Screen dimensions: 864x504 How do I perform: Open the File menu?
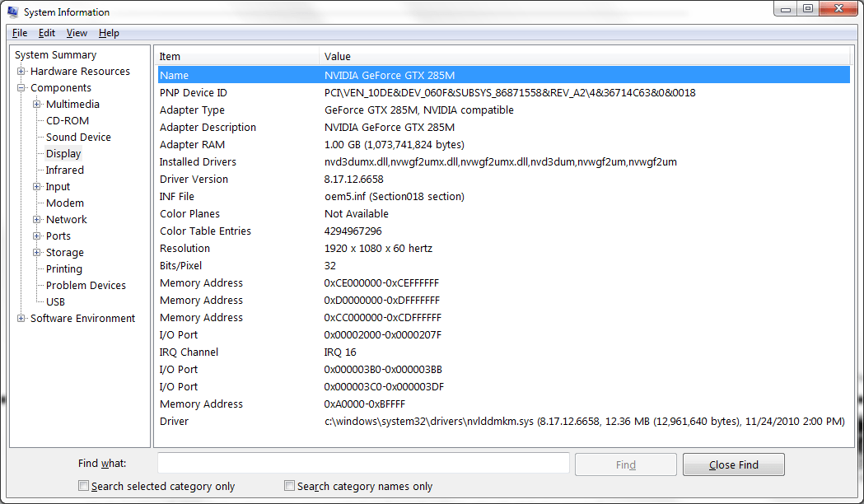click(20, 33)
